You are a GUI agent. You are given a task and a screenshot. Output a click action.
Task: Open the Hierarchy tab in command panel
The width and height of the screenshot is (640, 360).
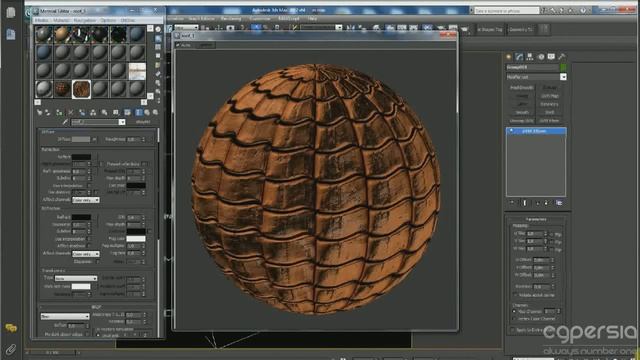[x=530, y=57]
